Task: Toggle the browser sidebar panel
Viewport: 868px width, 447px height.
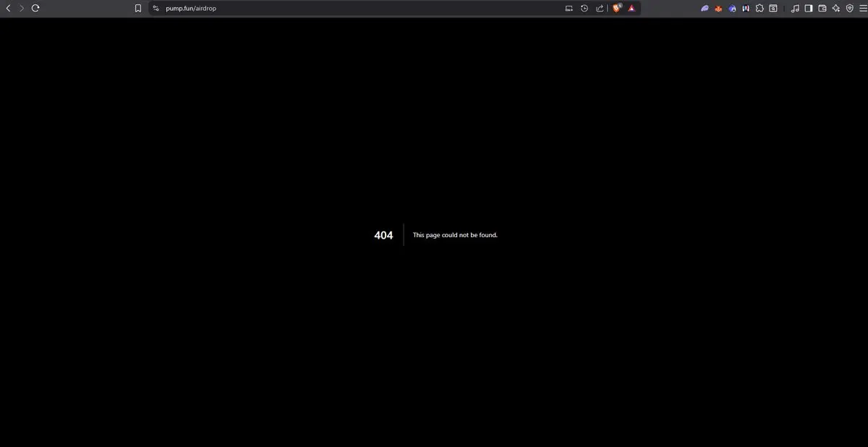Action: coord(809,8)
